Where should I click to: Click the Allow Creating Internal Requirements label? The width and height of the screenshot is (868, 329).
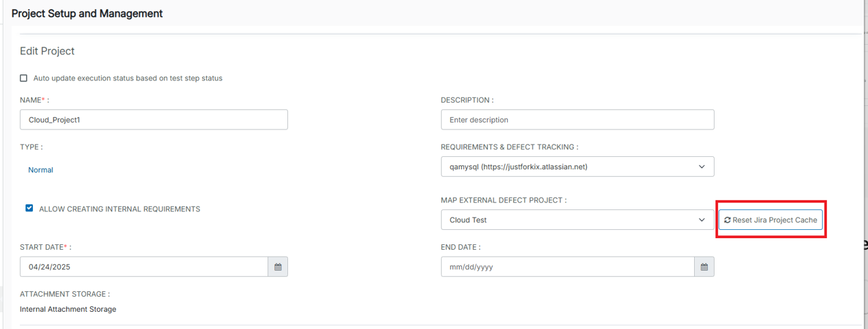point(120,209)
